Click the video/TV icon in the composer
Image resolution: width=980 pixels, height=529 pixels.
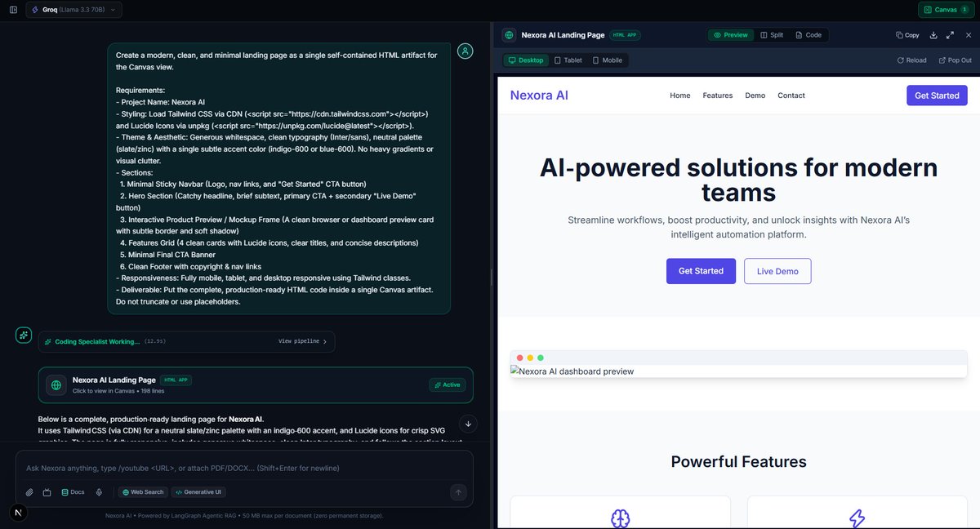(x=47, y=492)
